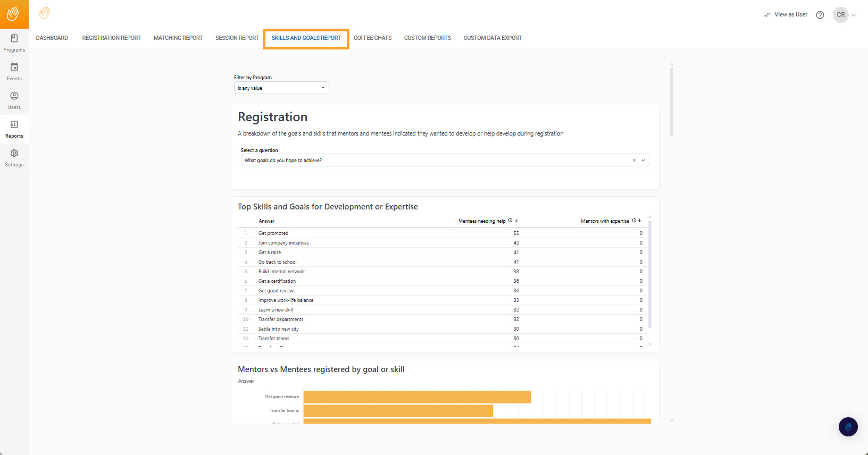
Task: Expand the Filter by Program dropdown
Action: point(281,88)
